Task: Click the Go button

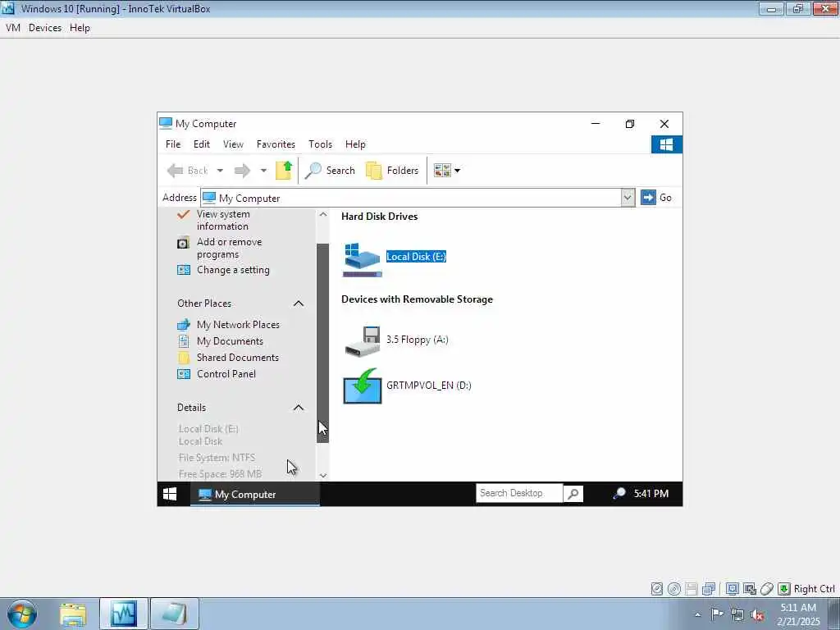Action: pos(656,198)
